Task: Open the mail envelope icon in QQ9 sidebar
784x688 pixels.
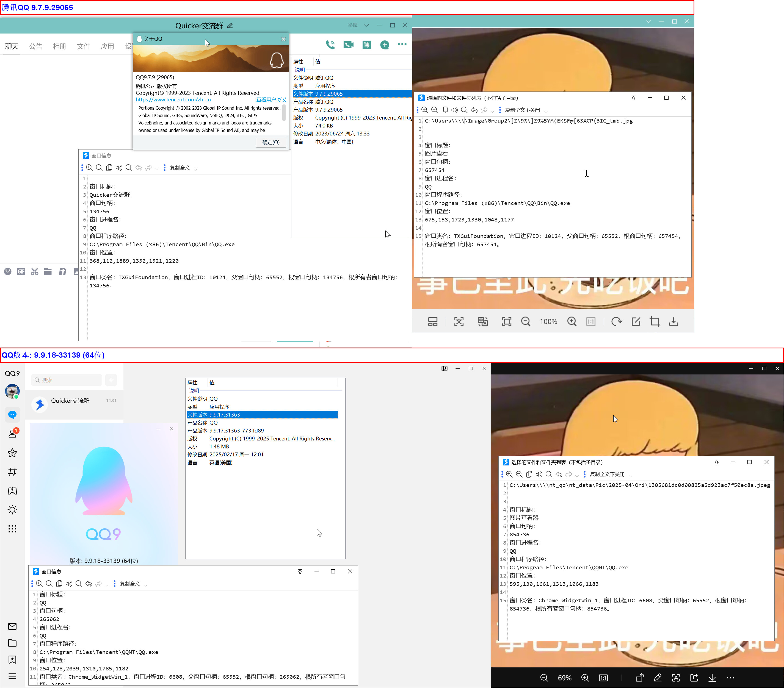Action: click(x=12, y=627)
